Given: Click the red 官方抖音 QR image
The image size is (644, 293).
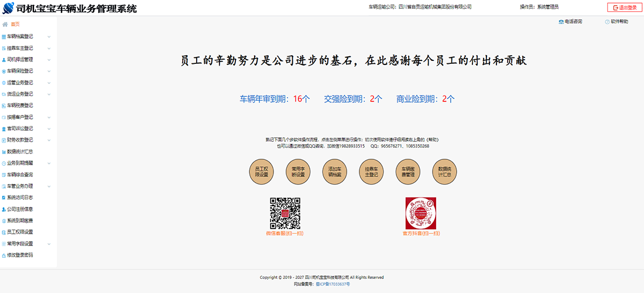Looking at the screenshot, I should click(x=420, y=213).
